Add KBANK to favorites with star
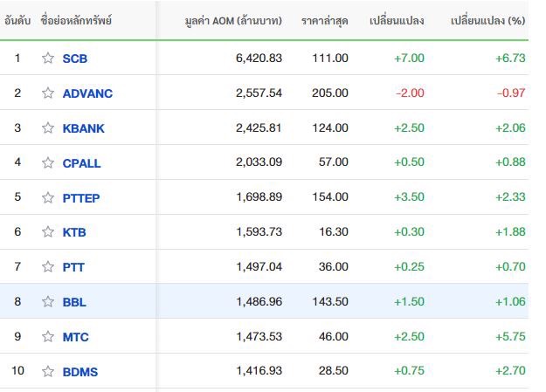546x392 pixels. [x=48, y=128]
